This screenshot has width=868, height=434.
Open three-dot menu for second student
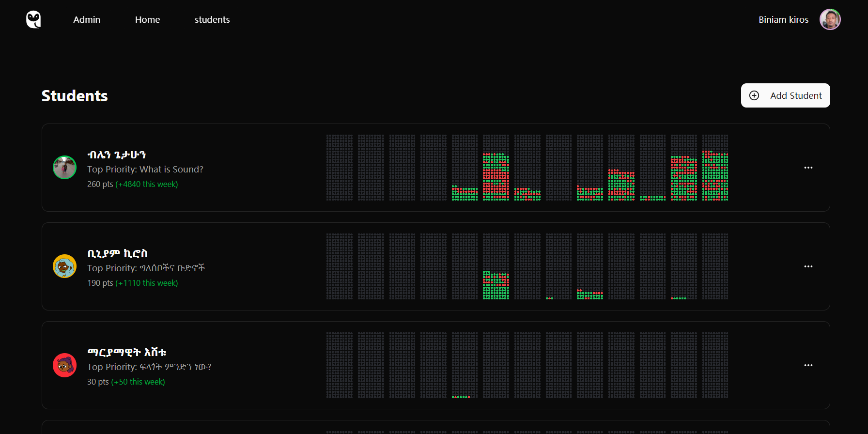coord(808,266)
